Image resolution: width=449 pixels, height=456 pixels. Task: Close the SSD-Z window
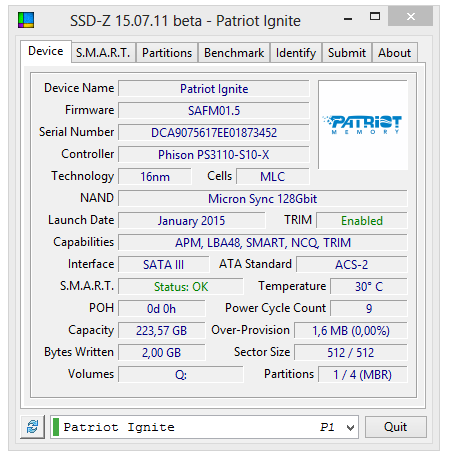(411, 16)
